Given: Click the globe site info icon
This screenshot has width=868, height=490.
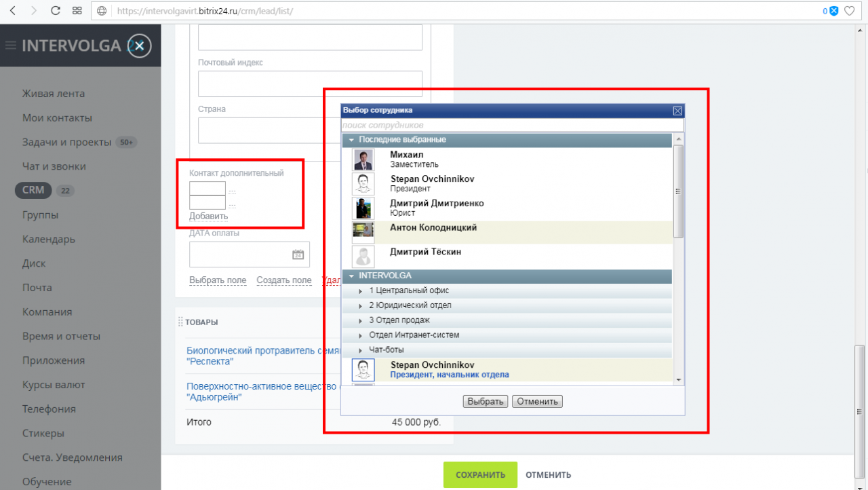Looking at the screenshot, I should pos(102,11).
